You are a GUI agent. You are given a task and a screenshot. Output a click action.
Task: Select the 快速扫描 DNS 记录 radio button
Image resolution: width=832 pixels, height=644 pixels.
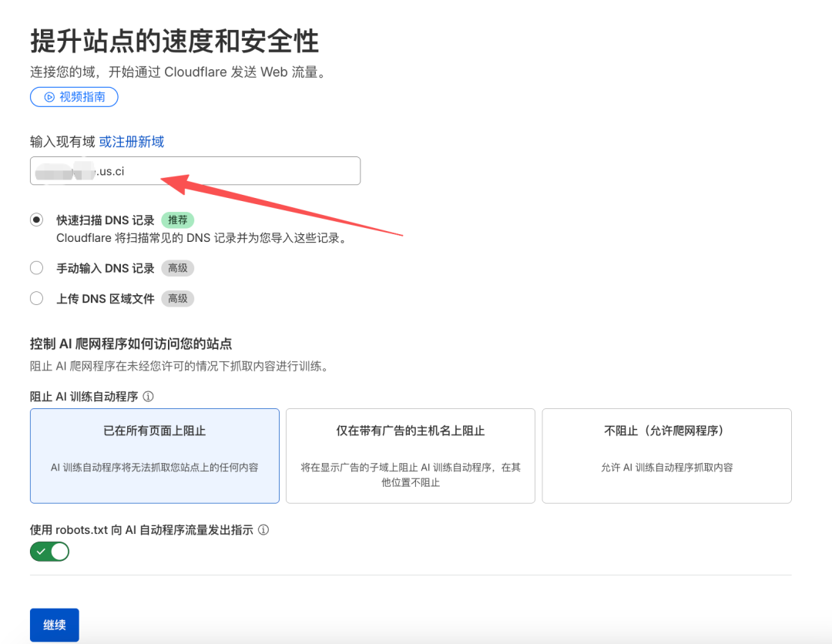36,219
